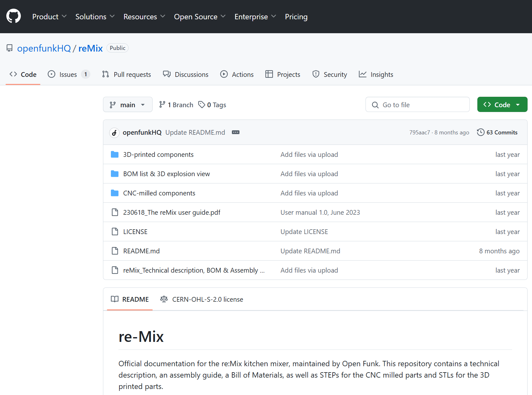Click the openfunkHQ avatar in commit row

[x=114, y=133]
